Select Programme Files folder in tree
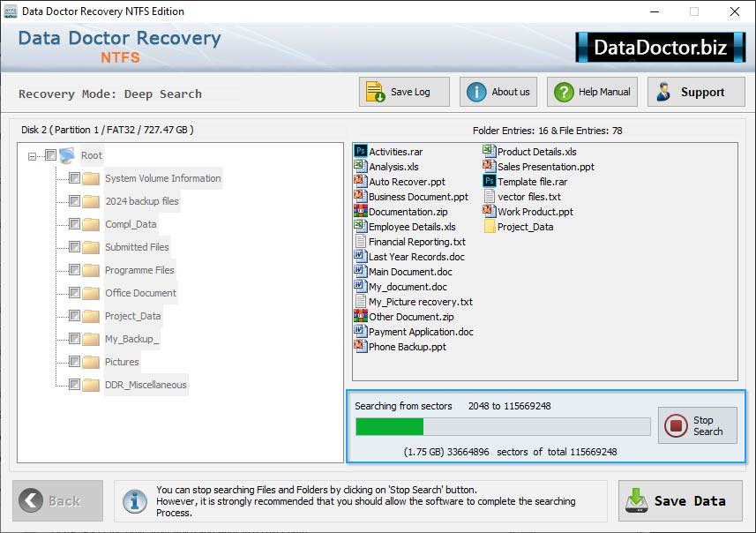This screenshot has width=756, height=533. 139,270
